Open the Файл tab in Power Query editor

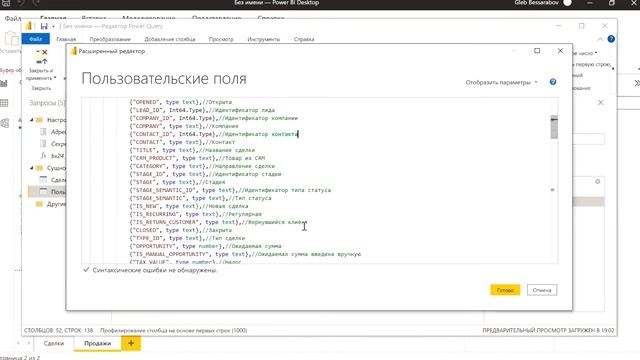[36, 39]
